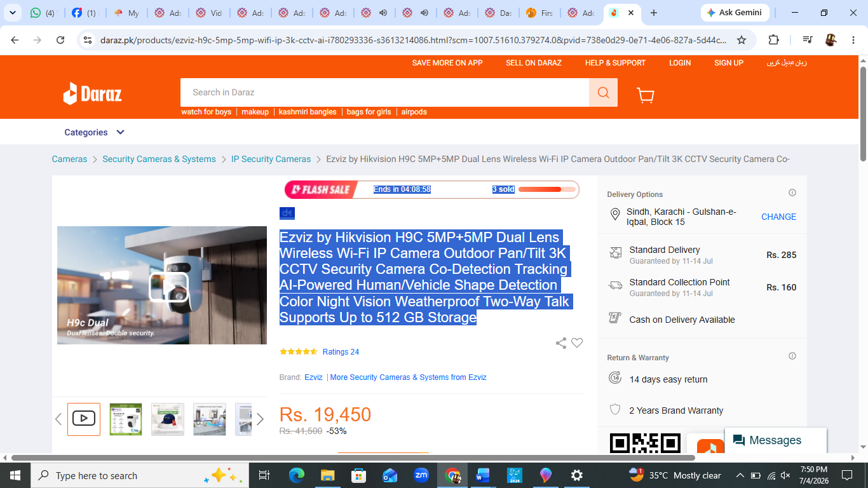Open Outlook from the taskbar
Image resolution: width=868 pixels, height=488 pixels.
[x=390, y=475]
